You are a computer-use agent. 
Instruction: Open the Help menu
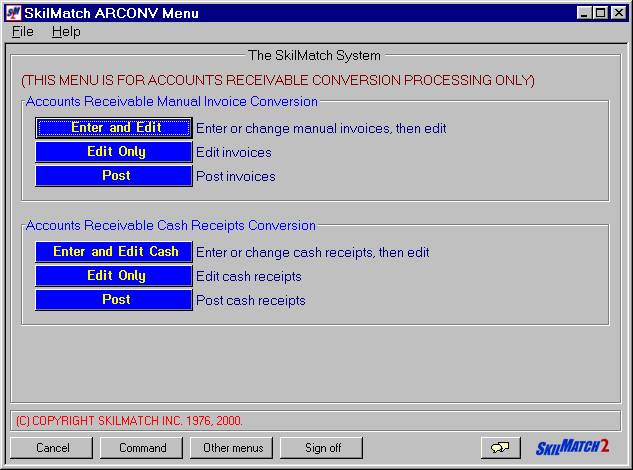tap(66, 31)
